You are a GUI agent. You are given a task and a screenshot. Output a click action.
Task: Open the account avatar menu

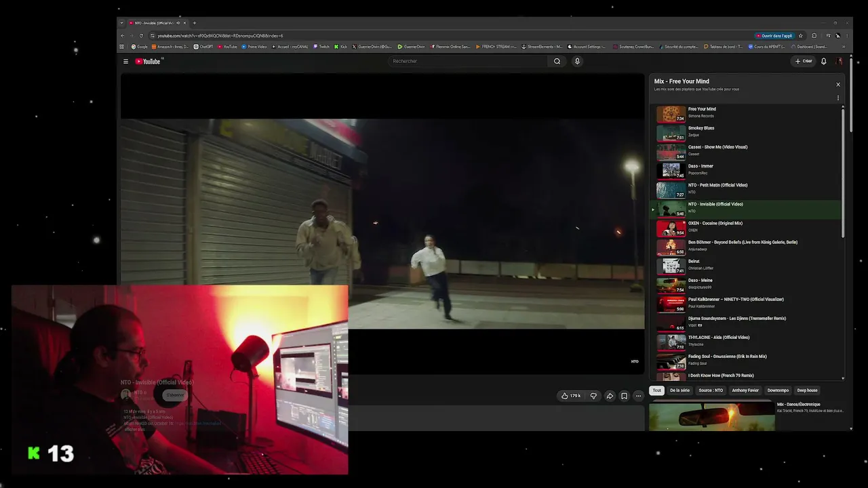tap(840, 61)
